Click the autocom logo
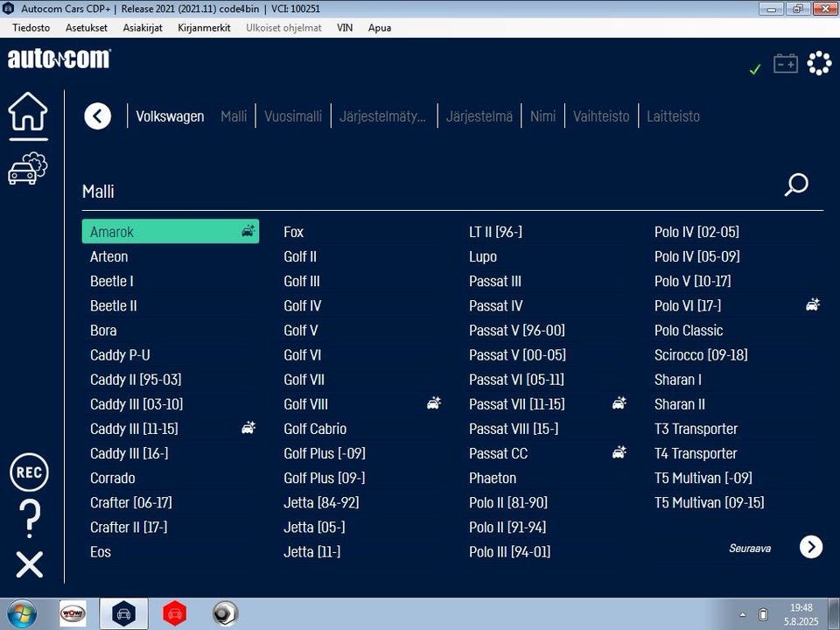Image resolution: width=840 pixels, height=630 pixels. (59, 59)
